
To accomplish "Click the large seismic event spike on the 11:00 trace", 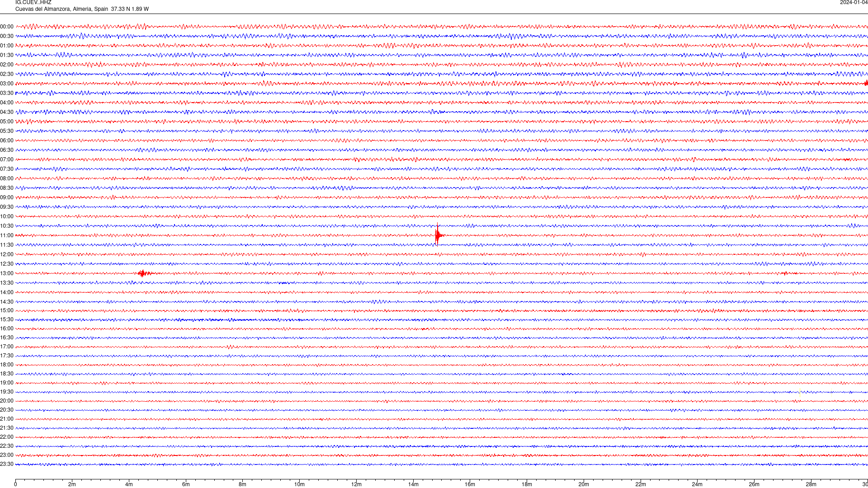I will [x=438, y=235].
